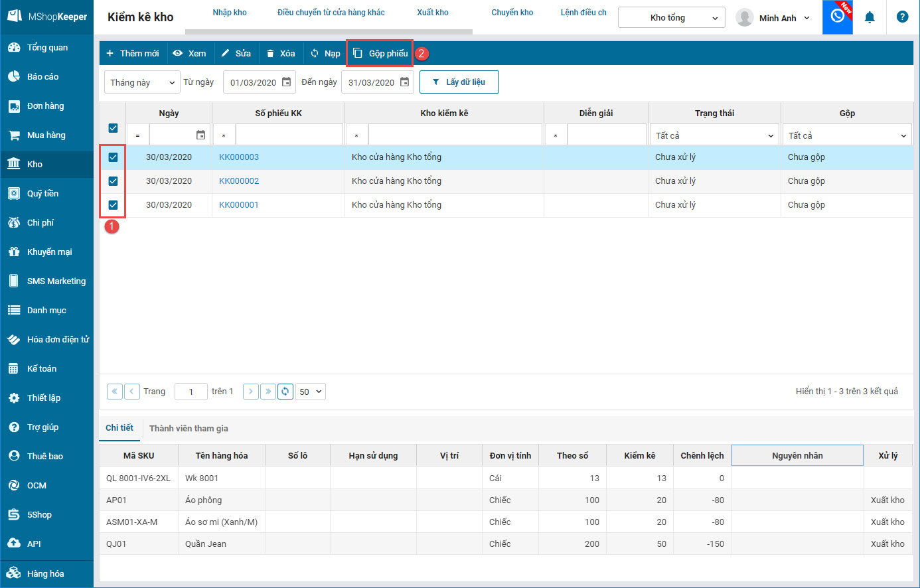This screenshot has height=588, width=920.
Task: Go to next page arrow icon
Action: (x=251, y=392)
